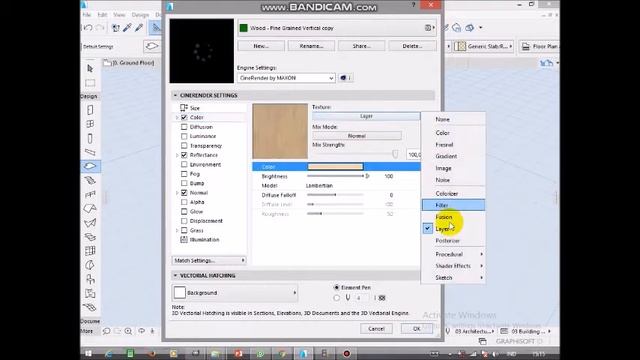Enable the Transparency channel checkbox

tap(184, 146)
